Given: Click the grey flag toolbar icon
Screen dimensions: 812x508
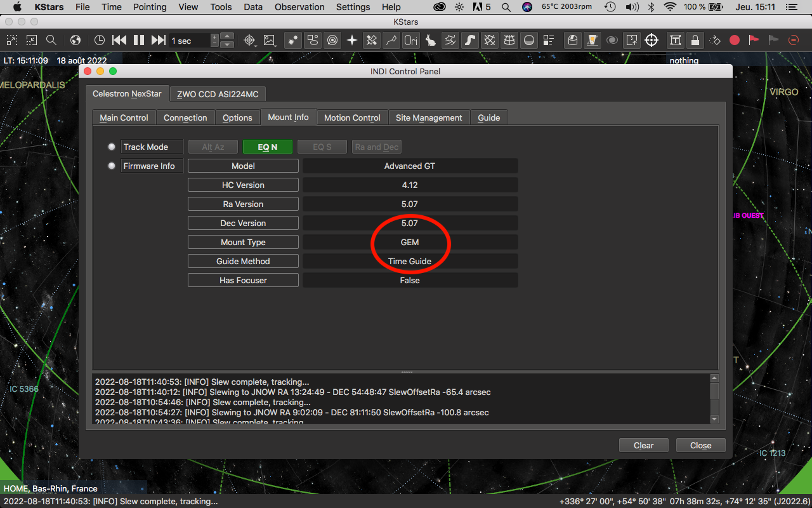Looking at the screenshot, I should pyautogui.click(x=773, y=40).
